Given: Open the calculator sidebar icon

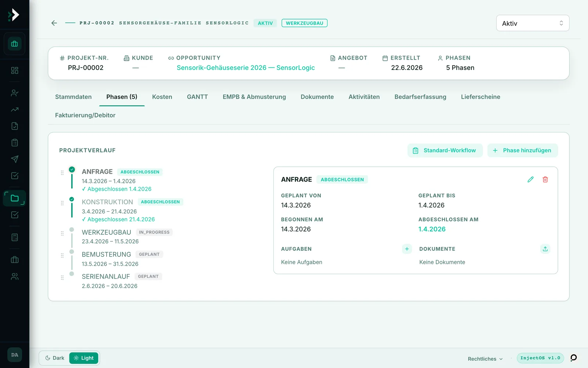Looking at the screenshot, I should click(x=15, y=237).
